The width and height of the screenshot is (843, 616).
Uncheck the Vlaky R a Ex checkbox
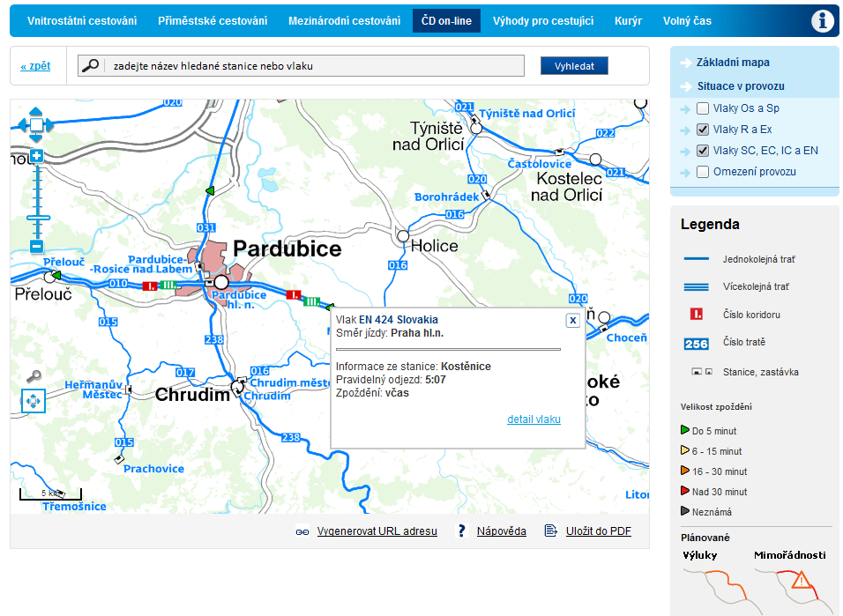703,130
